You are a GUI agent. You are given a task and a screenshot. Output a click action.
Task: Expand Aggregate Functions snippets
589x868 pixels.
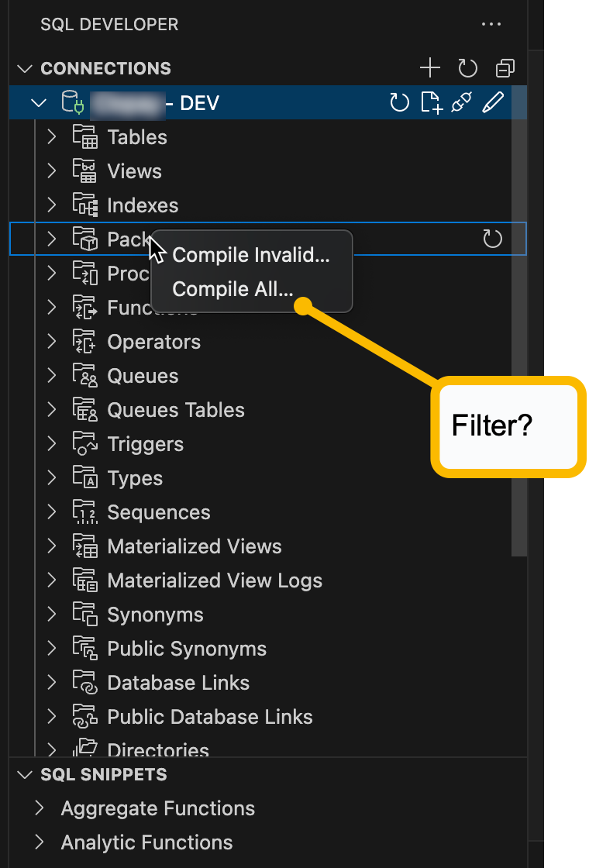[x=40, y=808]
